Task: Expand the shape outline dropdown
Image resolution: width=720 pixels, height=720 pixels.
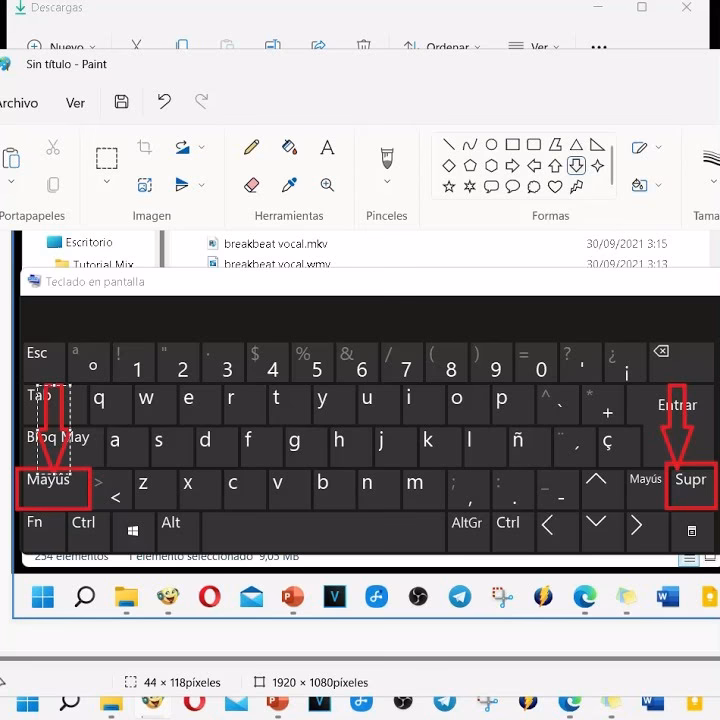Action: click(658, 148)
